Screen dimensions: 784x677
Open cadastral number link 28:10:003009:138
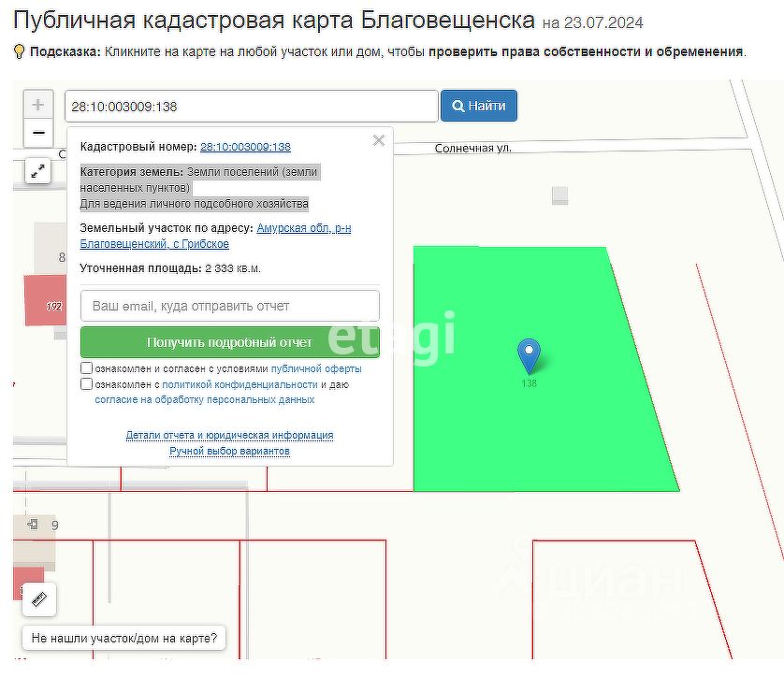(x=245, y=147)
